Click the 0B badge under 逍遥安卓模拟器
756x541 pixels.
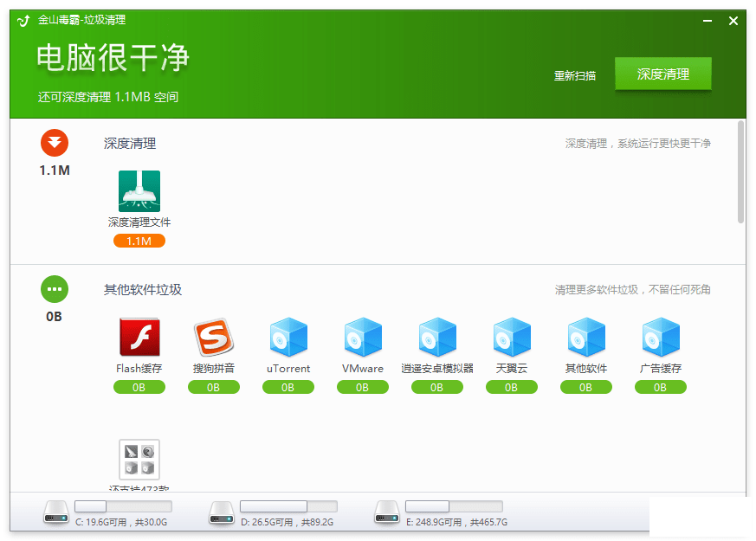pos(437,387)
